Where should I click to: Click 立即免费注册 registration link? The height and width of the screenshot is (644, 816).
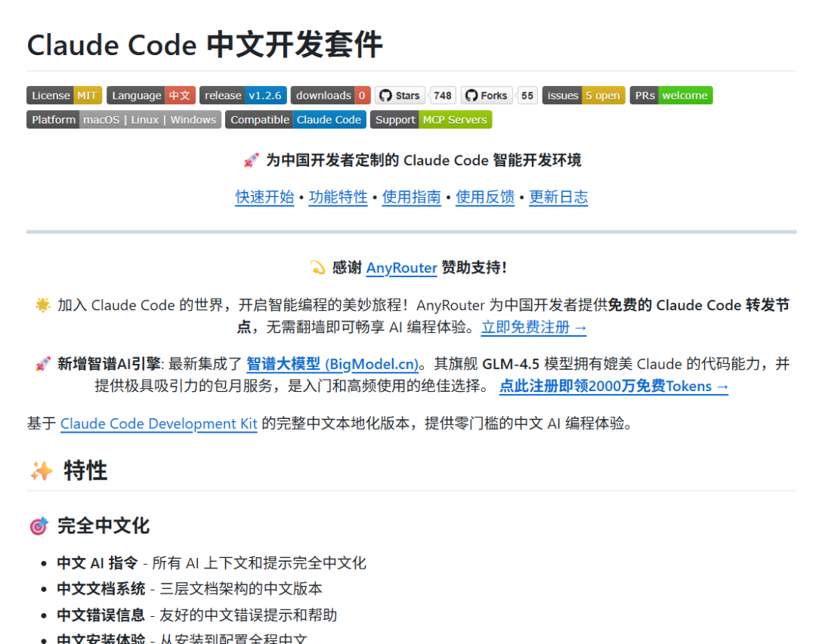point(533,328)
